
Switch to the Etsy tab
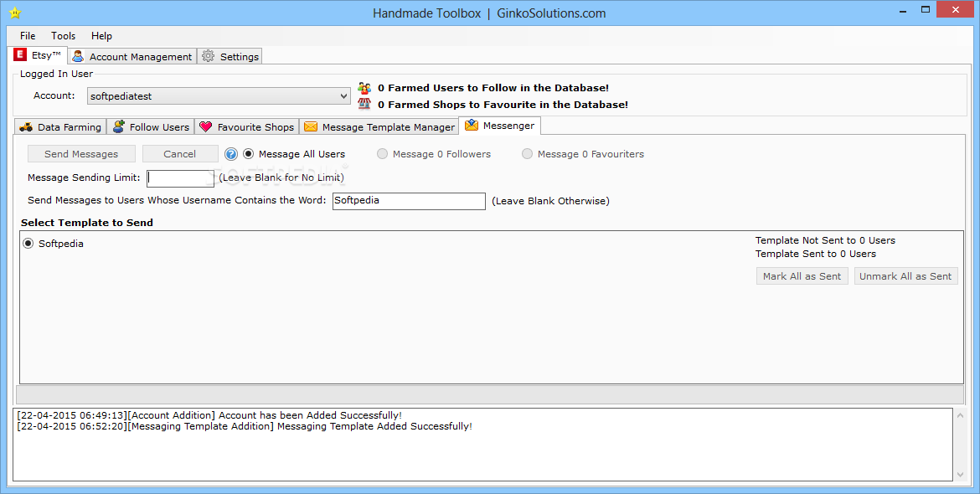(39, 55)
